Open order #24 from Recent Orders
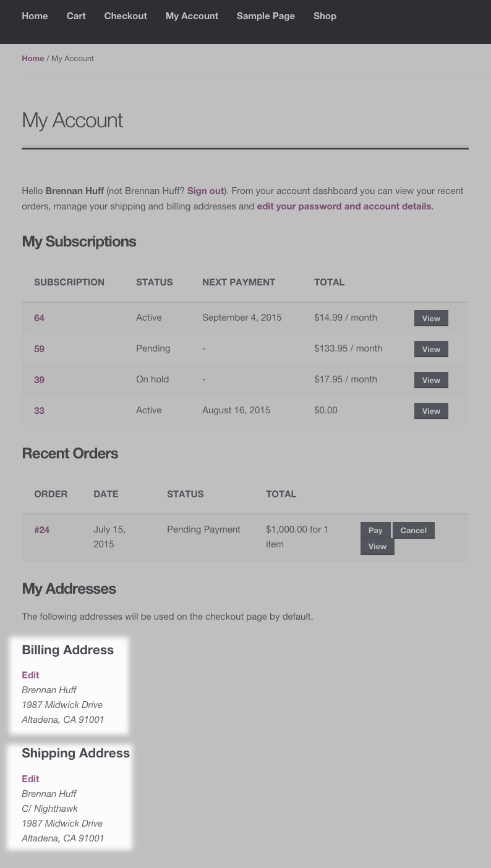 tap(41, 529)
